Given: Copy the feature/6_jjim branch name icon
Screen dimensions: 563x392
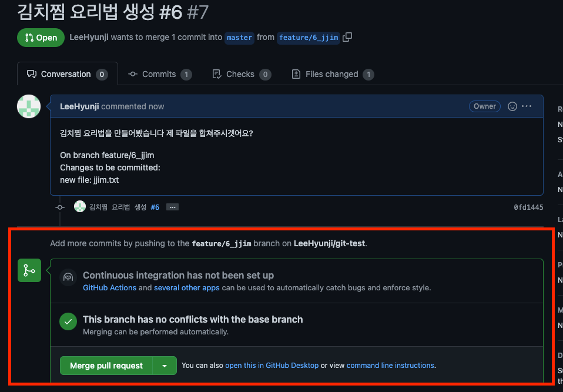Looking at the screenshot, I should [347, 37].
